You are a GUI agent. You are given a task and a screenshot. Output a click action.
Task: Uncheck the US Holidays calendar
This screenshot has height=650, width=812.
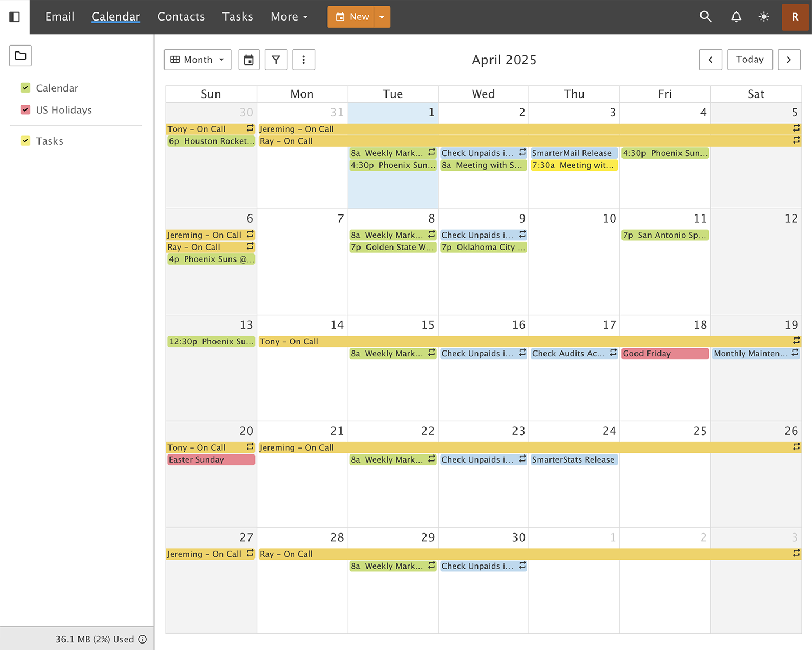[25, 109]
